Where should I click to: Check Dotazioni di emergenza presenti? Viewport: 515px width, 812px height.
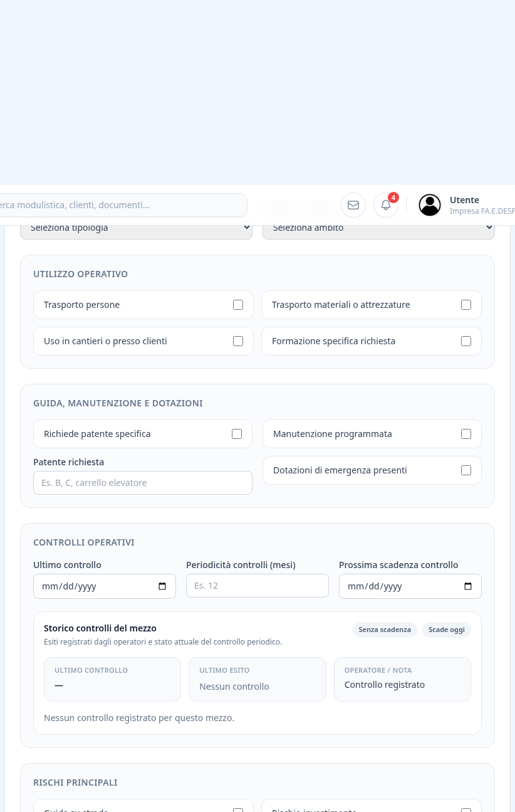[x=466, y=470]
